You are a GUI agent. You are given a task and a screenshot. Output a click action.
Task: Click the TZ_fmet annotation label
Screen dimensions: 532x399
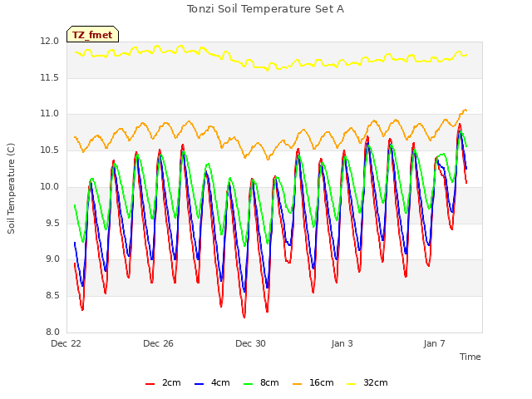coord(92,35)
